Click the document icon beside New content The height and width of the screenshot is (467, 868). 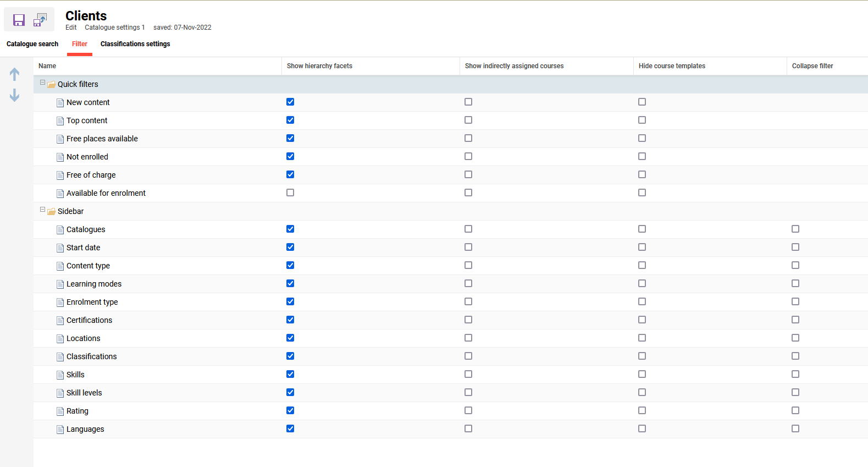click(60, 103)
